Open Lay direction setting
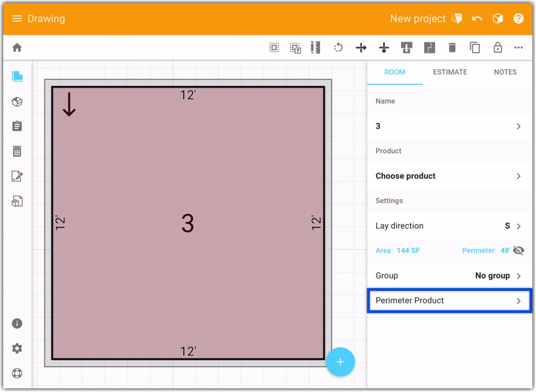This screenshot has width=536, height=392. [x=450, y=226]
